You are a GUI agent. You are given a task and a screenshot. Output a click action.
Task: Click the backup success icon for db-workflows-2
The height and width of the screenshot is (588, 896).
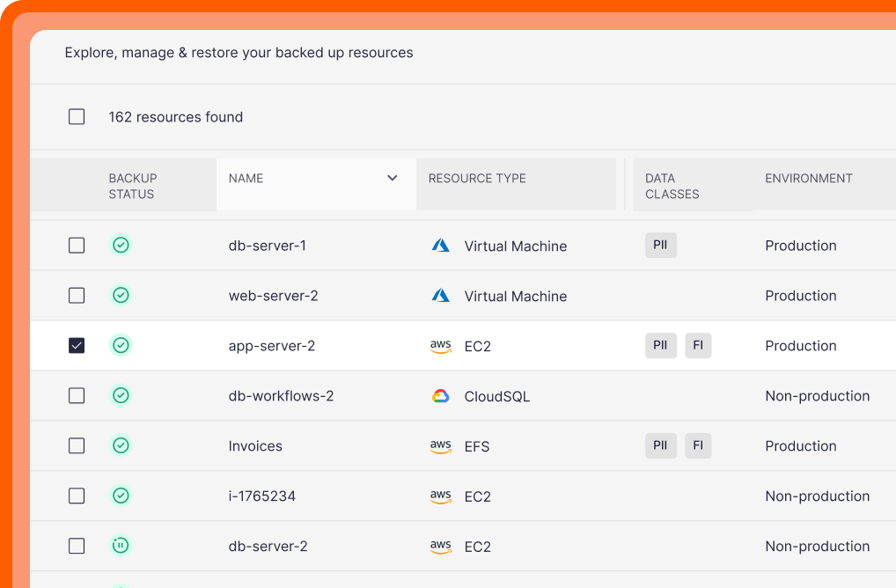tap(121, 395)
